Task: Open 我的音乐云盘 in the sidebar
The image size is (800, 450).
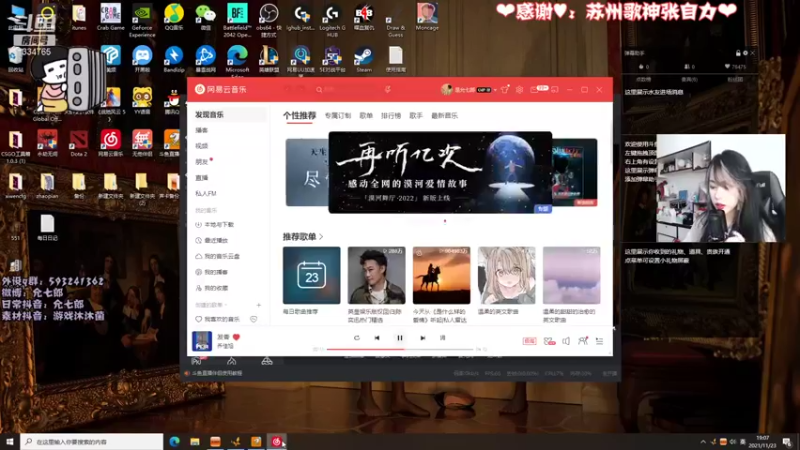Action: 218,256
